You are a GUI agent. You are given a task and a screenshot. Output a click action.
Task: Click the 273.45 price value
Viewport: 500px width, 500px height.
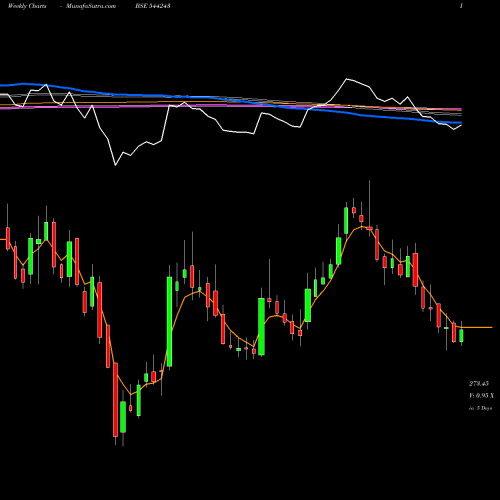point(479,384)
